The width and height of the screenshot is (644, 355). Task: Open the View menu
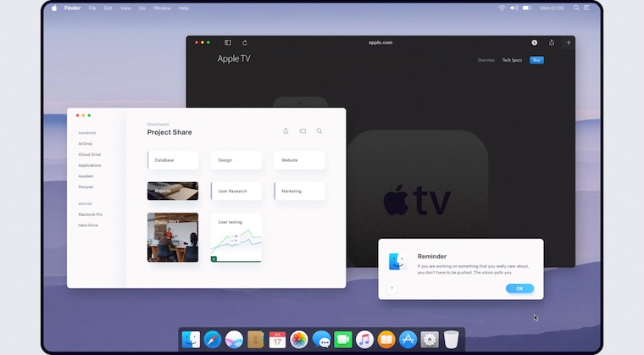tap(125, 8)
